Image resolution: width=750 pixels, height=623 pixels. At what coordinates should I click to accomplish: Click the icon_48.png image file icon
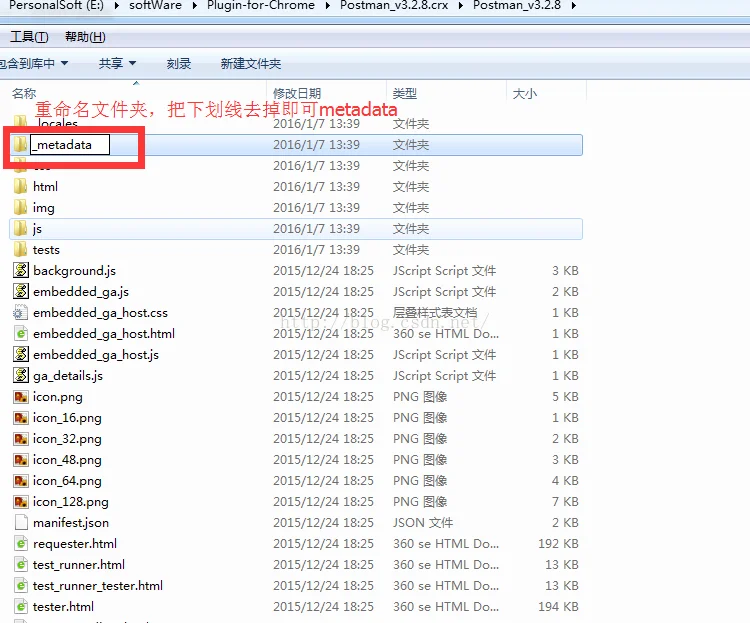pos(21,460)
